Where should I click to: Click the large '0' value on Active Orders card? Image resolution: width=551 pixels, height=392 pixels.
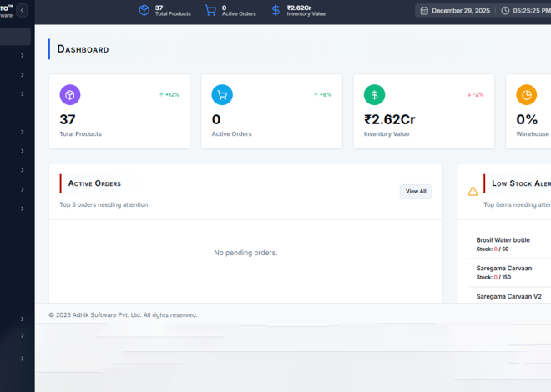(x=216, y=119)
